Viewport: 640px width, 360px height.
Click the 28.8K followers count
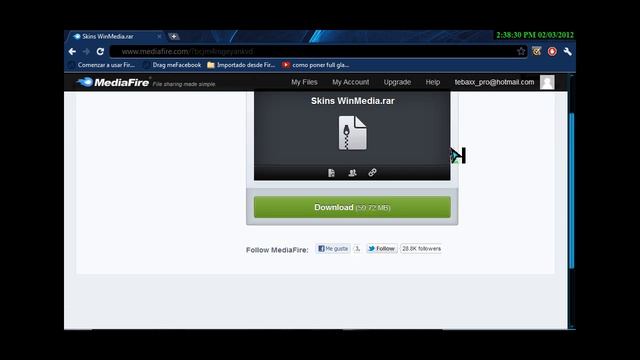coord(421,249)
